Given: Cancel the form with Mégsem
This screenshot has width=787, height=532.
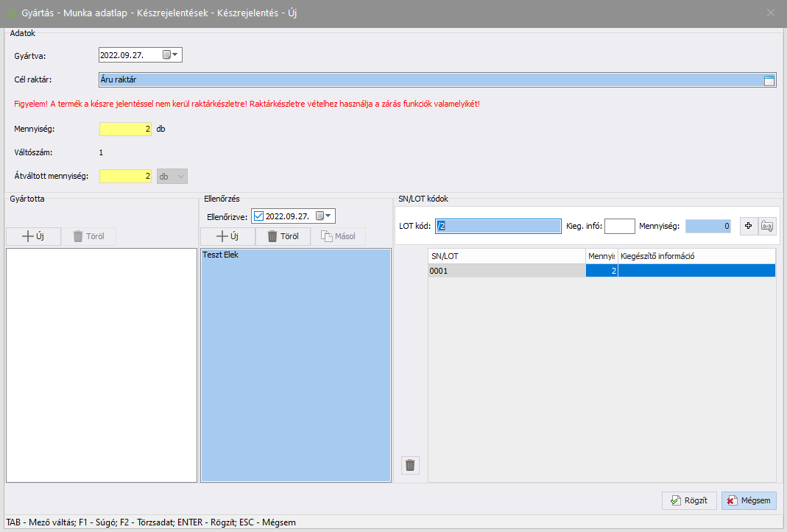Looking at the screenshot, I should (x=749, y=500).
